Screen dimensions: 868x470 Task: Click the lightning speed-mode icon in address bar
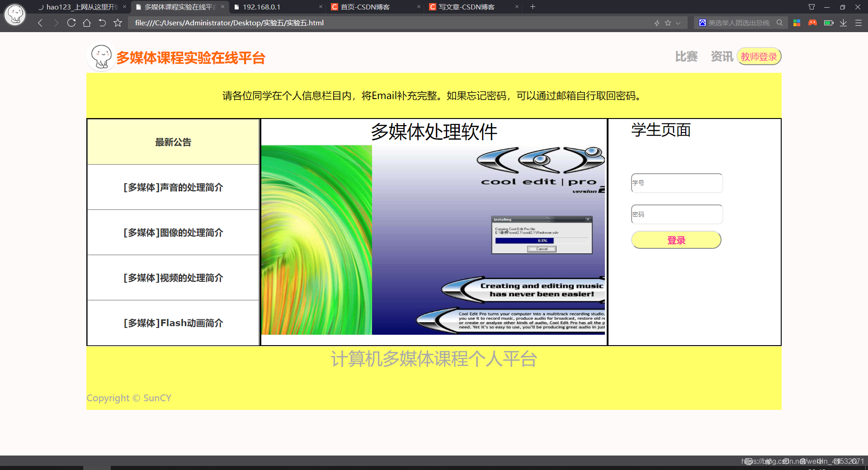click(657, 23)
